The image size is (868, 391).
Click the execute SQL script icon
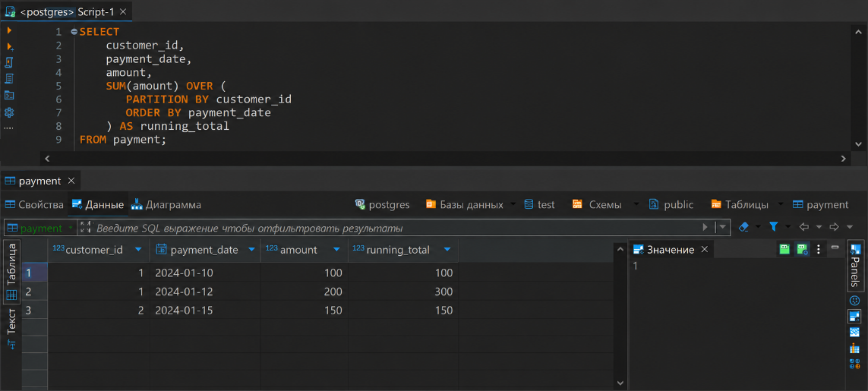(x=9, y=62)
